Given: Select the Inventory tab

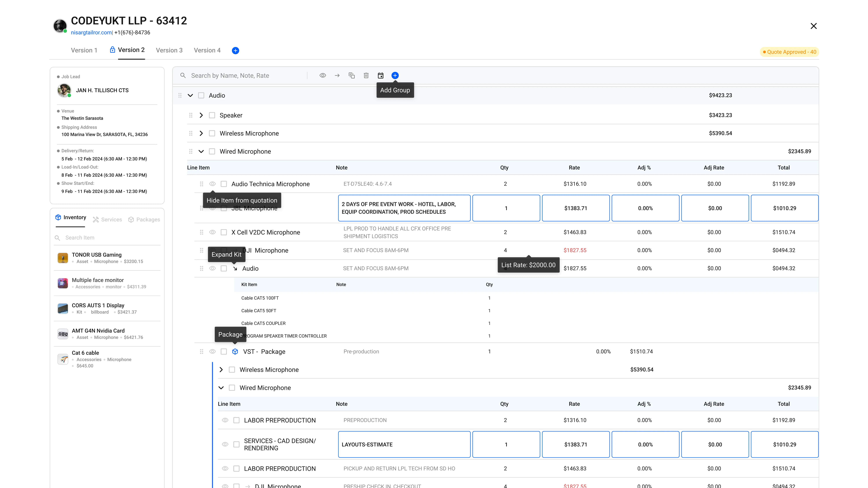Looking at the screenshot, I should [x=71, y=218].
